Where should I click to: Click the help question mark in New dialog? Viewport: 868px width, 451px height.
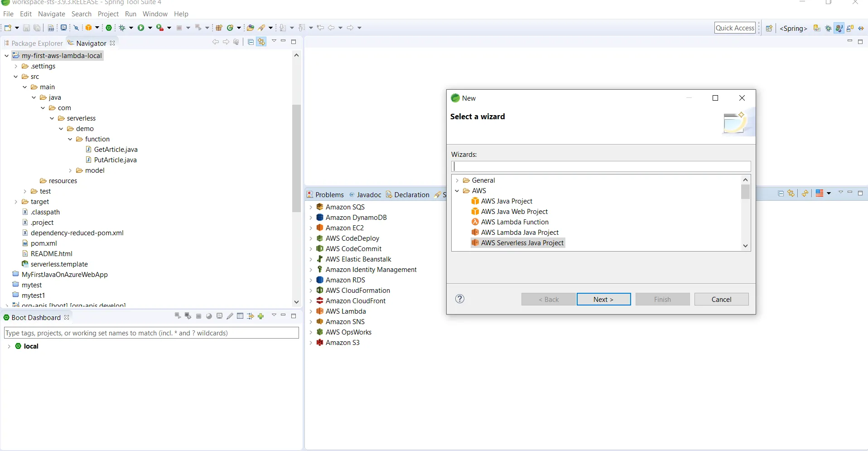pyautogui.click(x=460, y=299)
